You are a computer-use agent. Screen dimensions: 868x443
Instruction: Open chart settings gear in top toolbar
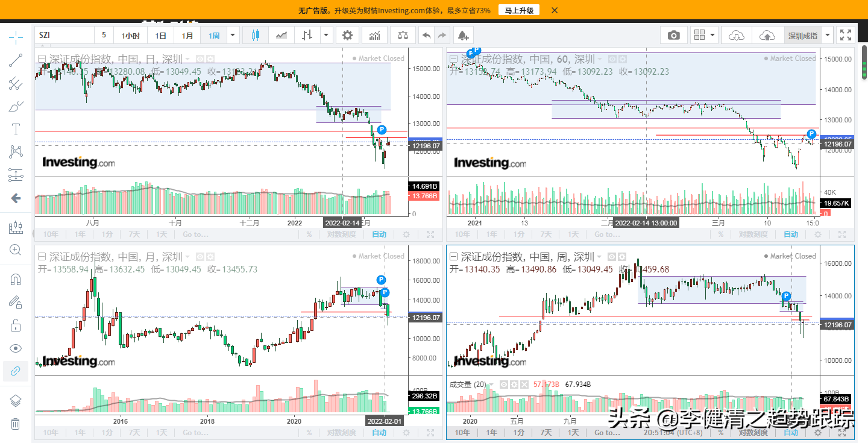pos(347,36)
